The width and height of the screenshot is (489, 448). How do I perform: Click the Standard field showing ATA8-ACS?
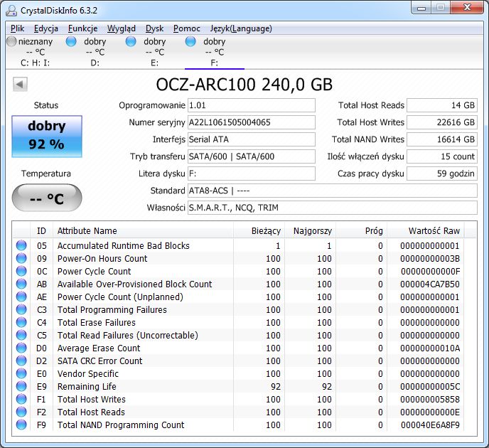tap(333, 191)
